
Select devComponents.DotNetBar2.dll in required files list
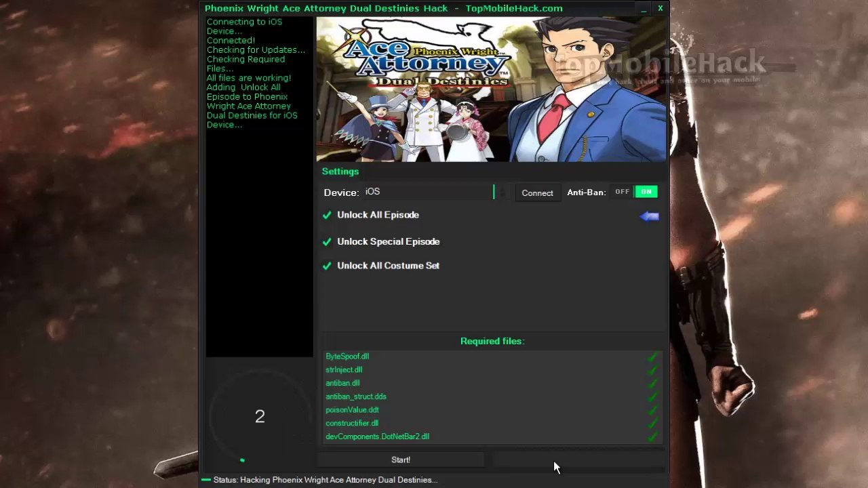pos(377,437)
